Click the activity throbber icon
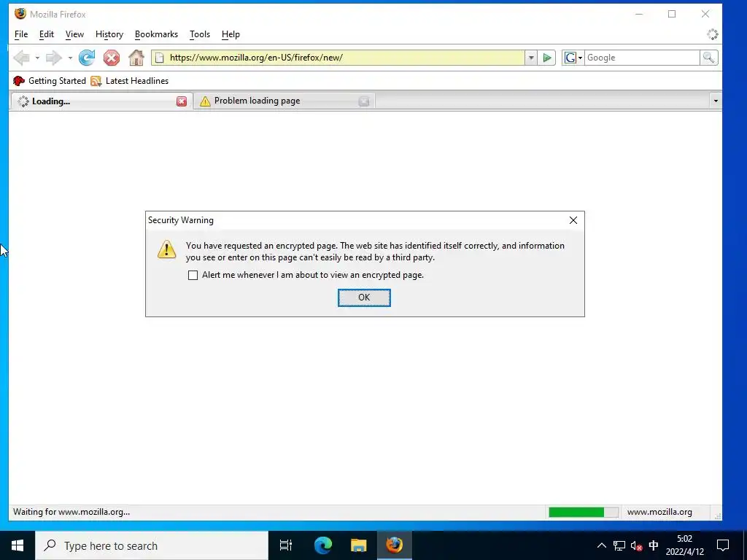Viewport: 747px width, 560px height. tap(712, 34)
